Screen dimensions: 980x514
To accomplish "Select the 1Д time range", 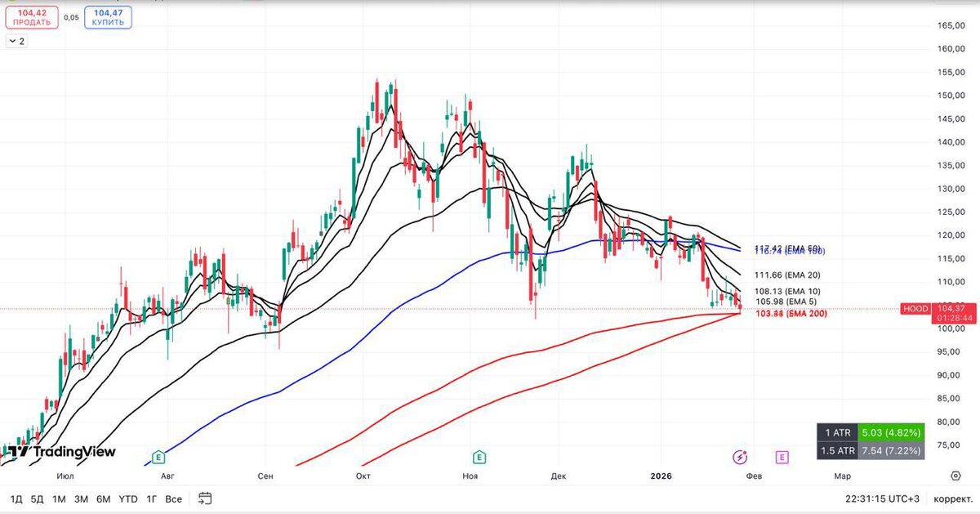I will pos(16,498).
